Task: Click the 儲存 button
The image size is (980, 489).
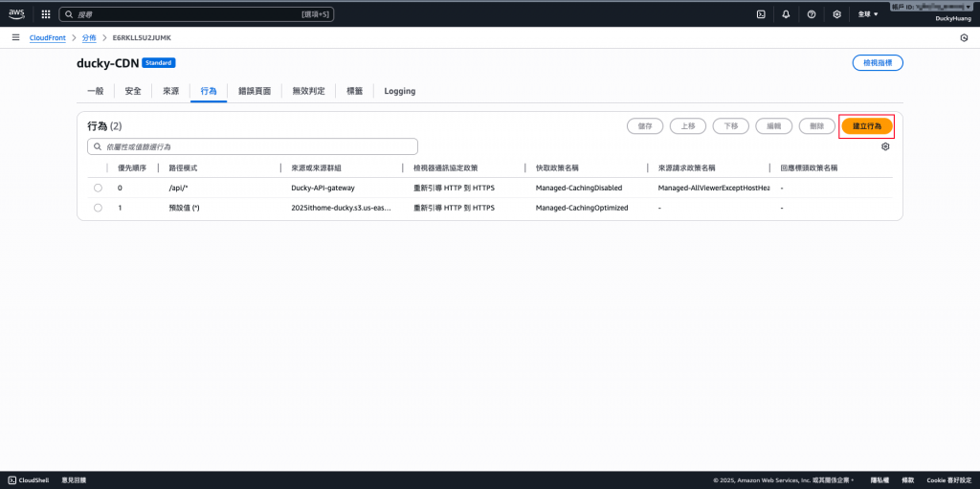Action: coord(645,125)
